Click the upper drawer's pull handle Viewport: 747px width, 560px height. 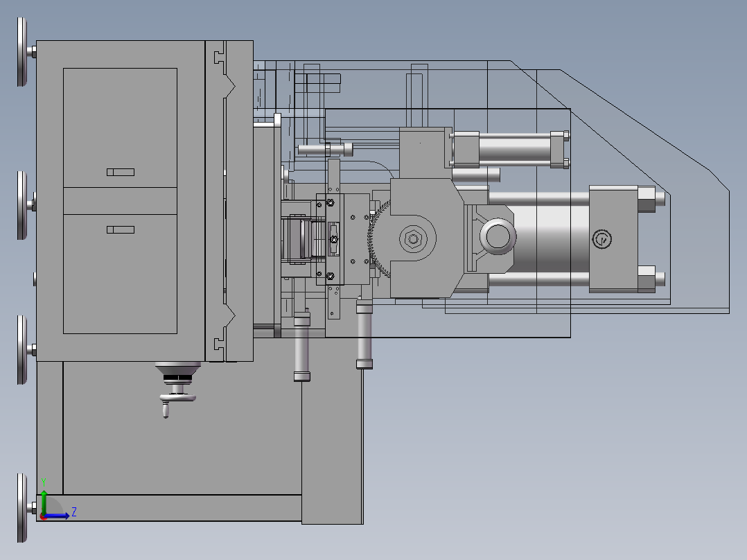(x=121, y=172)
